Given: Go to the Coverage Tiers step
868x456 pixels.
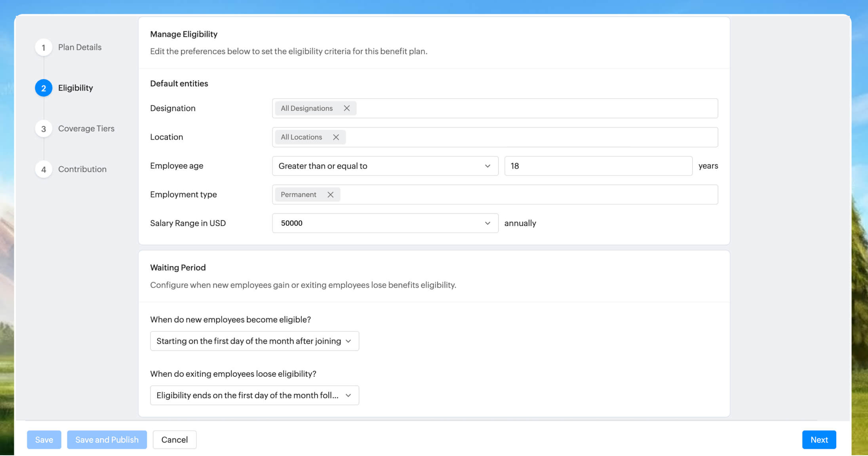Looking at the screenshot, I should (86, 129).
